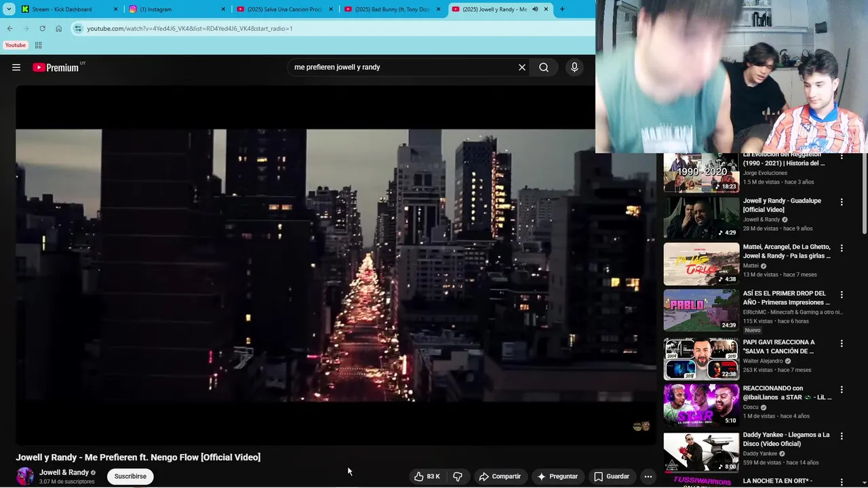Open the Youtube bookmark
The width and height of the screenshot is (868, 488).
[x=16, y=45]
